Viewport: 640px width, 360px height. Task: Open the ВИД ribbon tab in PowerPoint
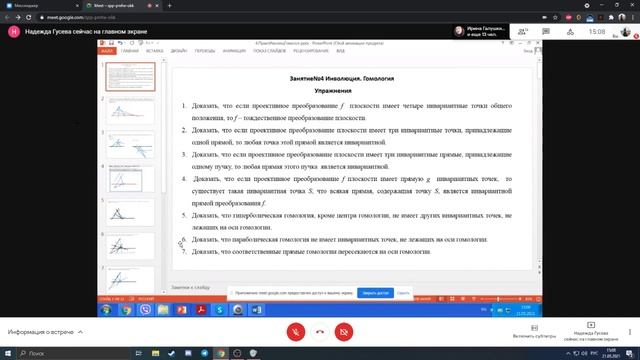tap(340, 51)
